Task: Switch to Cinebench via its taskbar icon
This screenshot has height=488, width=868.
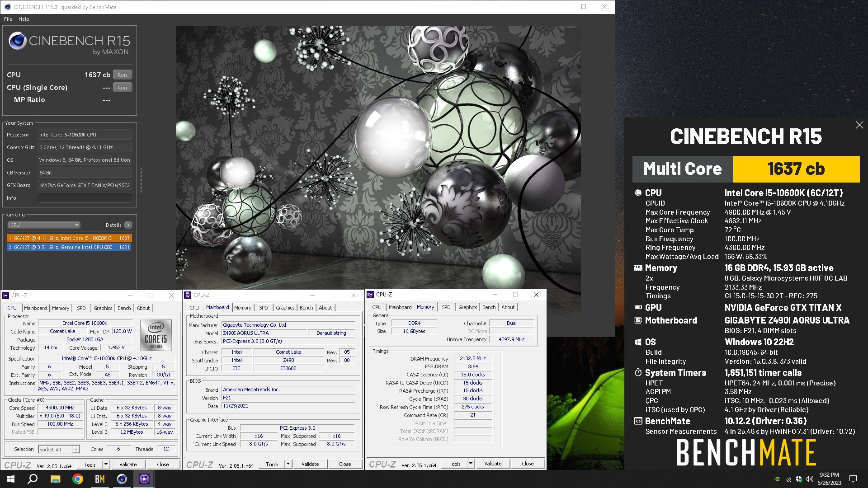Action: 122,479
